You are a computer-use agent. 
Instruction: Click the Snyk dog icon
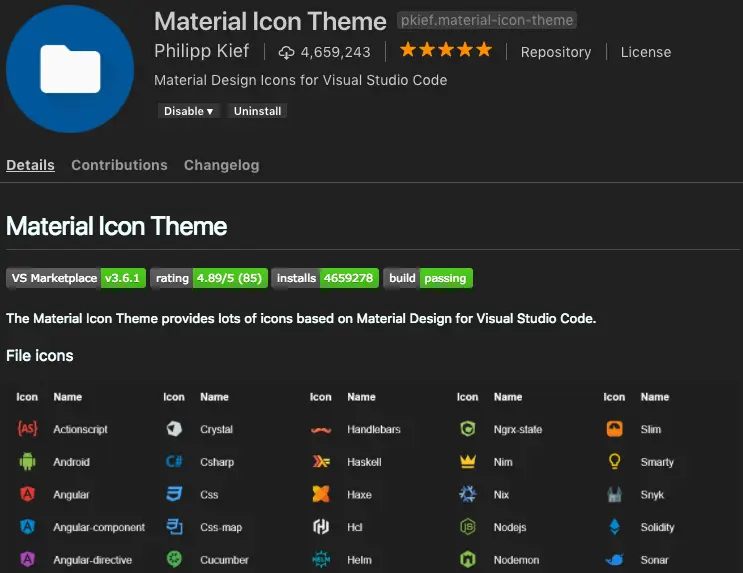coord(615,494)
